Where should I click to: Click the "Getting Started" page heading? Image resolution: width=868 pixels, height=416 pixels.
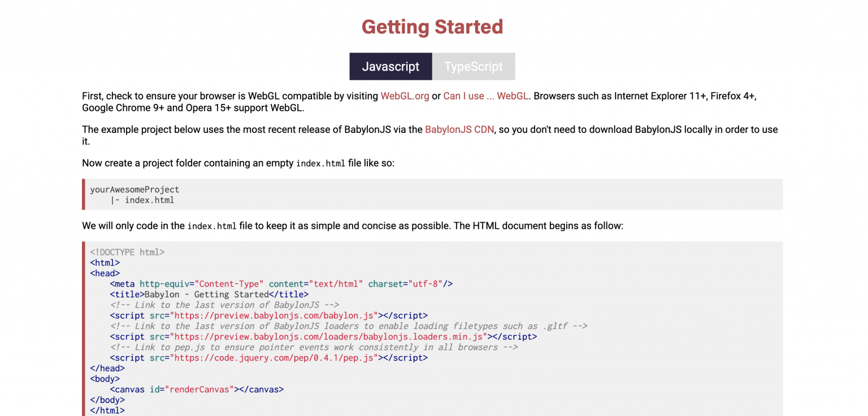(432, 27)
